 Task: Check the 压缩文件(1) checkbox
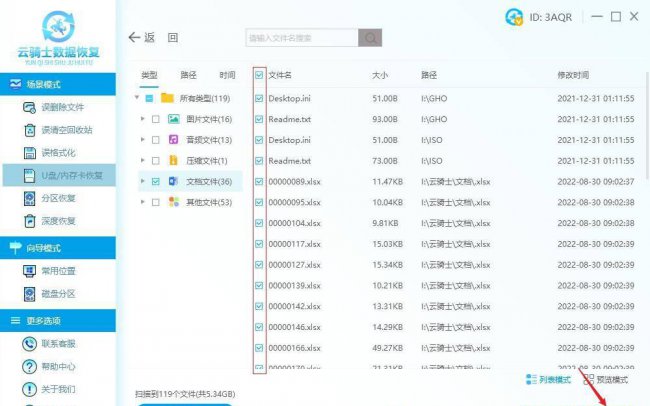click(x=156, y=161)
